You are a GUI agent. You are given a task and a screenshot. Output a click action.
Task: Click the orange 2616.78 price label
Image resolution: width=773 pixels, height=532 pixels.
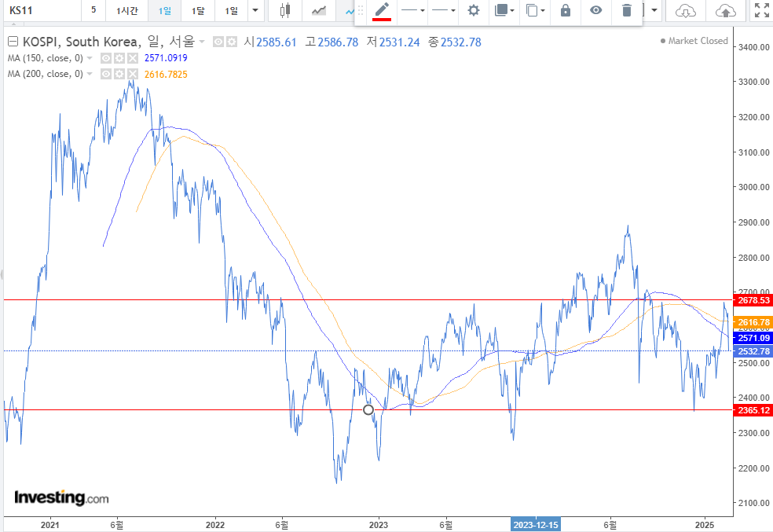pos(753,322)
